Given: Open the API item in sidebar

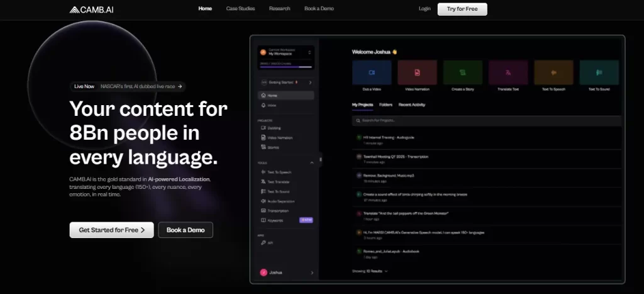Looking at the screenshot, I should [x=270, y=242].
